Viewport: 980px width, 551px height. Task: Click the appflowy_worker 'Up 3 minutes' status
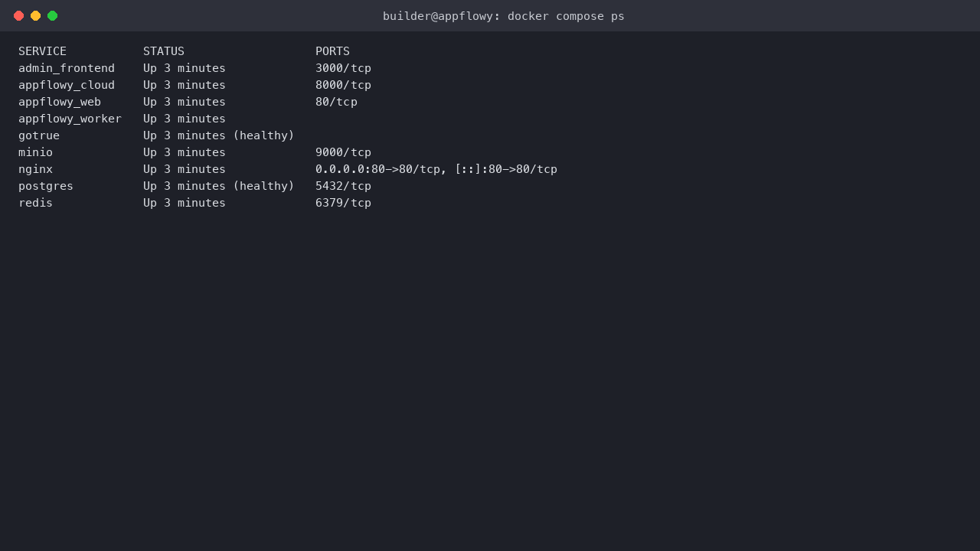coord(185,119)
